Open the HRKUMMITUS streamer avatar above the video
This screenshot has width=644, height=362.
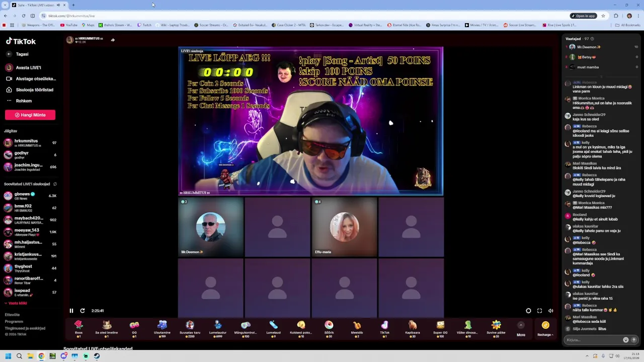pyautogui.click(x=70, y=40)
